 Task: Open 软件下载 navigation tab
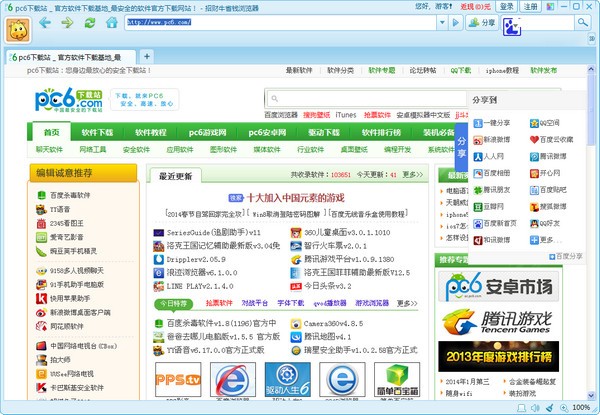point(97,132)
